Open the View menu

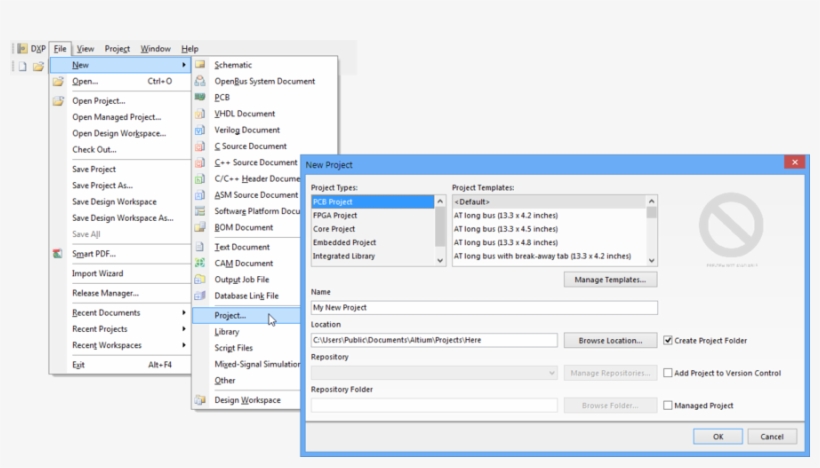click(x=85, y=49)
